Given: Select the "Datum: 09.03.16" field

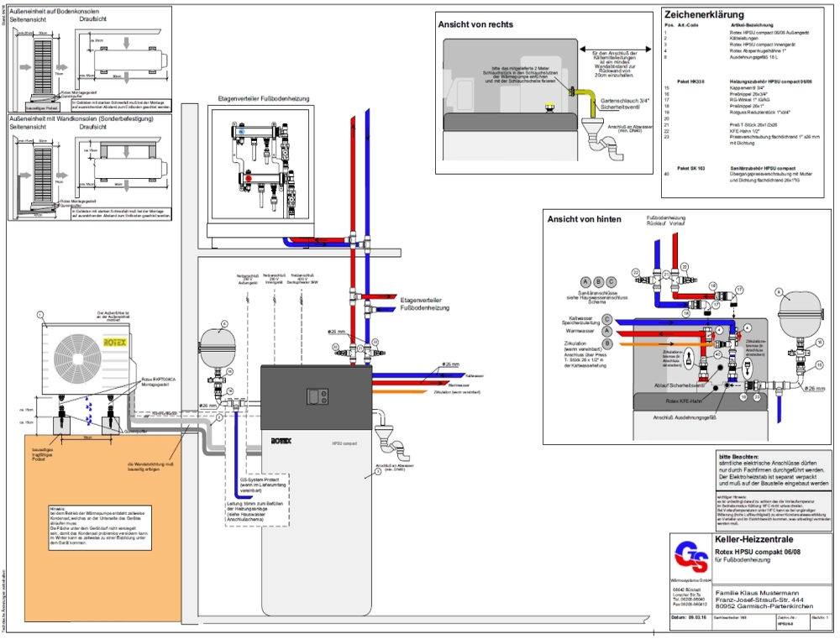Looking at the screenshot, I should pyautogui.click(x=689, y=617).
